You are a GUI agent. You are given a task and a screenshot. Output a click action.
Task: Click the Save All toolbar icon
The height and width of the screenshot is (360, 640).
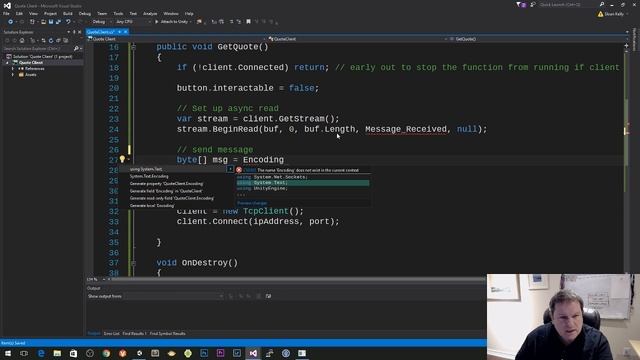(58, 22)
